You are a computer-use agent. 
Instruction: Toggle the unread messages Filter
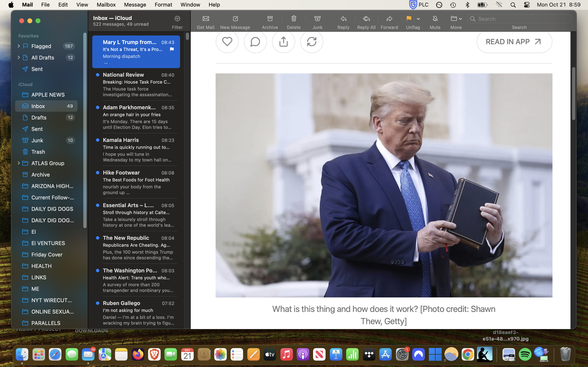click(177, 19)
